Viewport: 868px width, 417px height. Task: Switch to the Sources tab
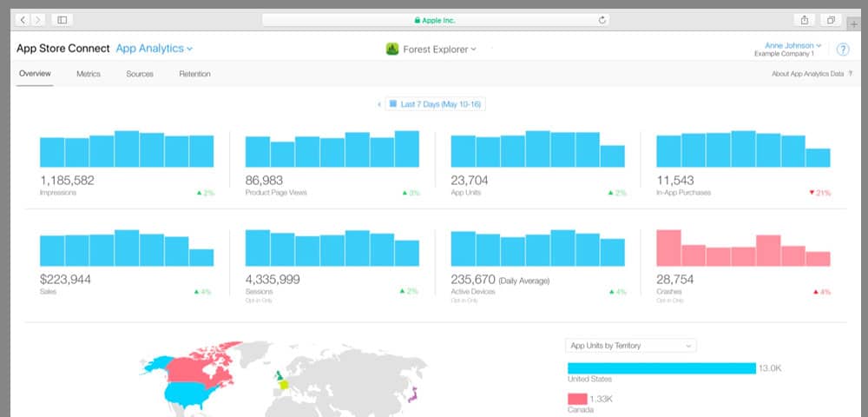coord(140,74)
